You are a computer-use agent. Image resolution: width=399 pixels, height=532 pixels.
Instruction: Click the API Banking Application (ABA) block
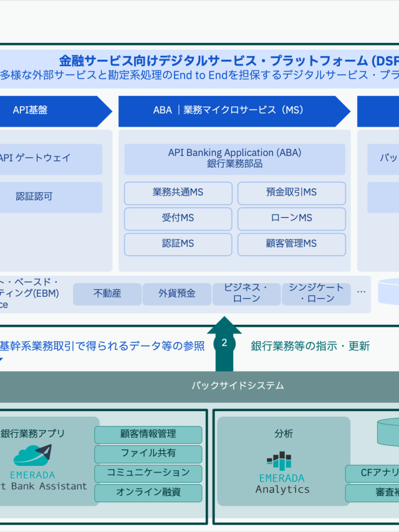click(234, 158)
